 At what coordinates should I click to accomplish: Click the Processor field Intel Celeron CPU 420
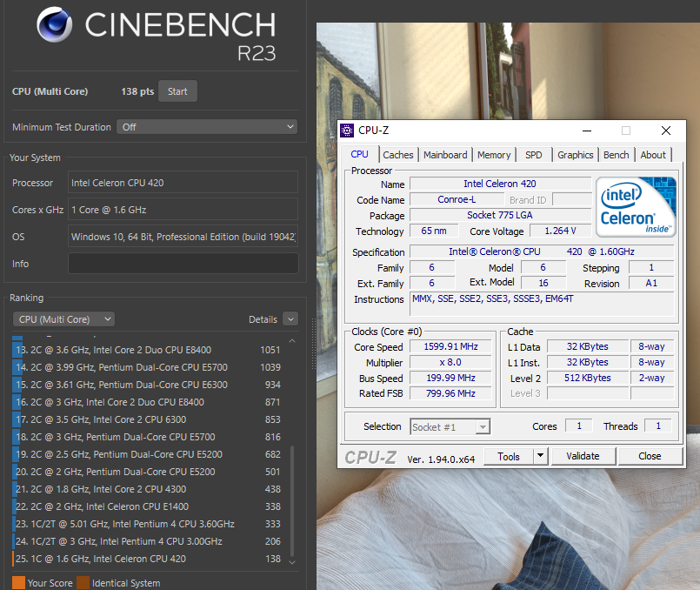coord(183,183)
